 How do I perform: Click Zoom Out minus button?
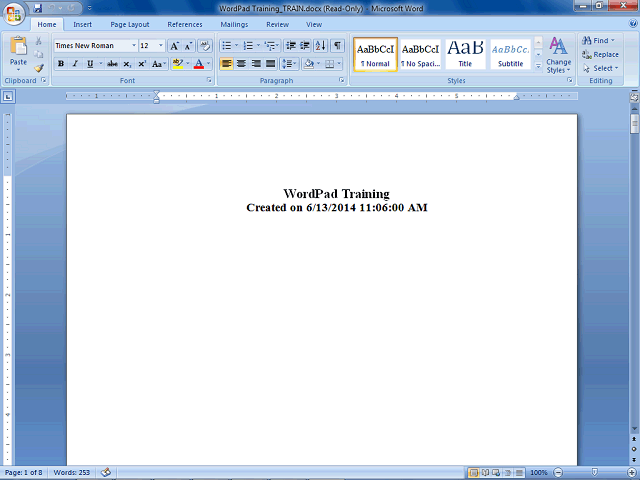pos(558,473)
